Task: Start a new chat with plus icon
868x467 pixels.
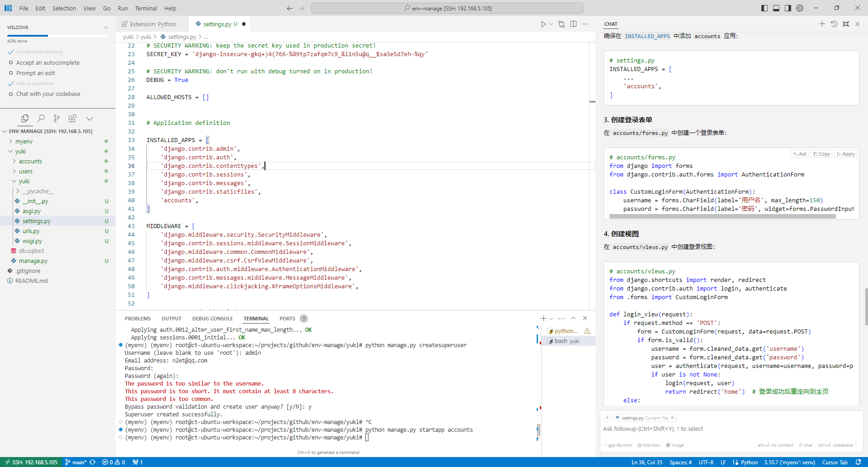Action: pyautogui.click(x=822, y=24)
